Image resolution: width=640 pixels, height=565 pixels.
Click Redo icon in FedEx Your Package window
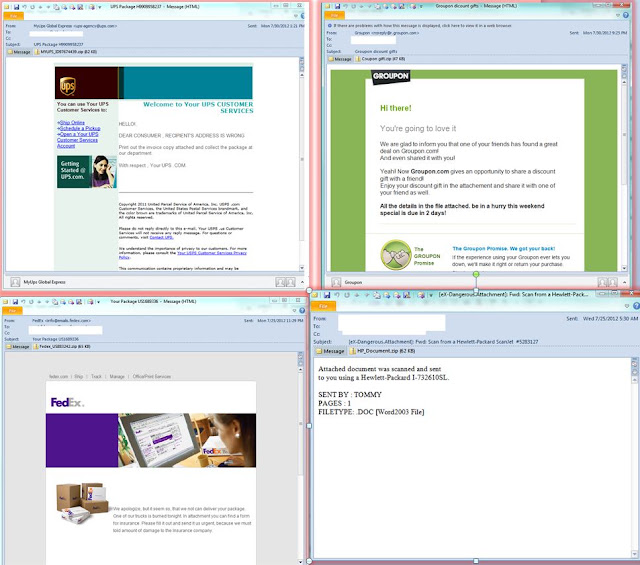pos(31,302)
